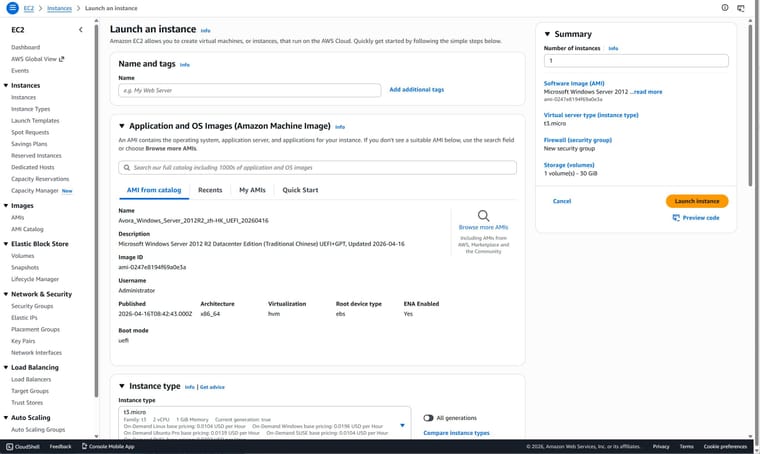The image size is (760, 454).
Task: Click Browse more AMIs link
Action: (483, 227)
